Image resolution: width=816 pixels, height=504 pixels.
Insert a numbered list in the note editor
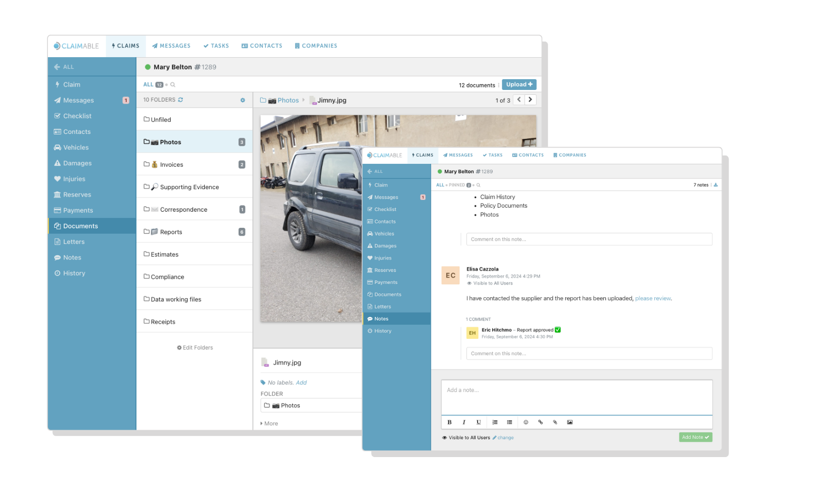click(x=495, y=422)
